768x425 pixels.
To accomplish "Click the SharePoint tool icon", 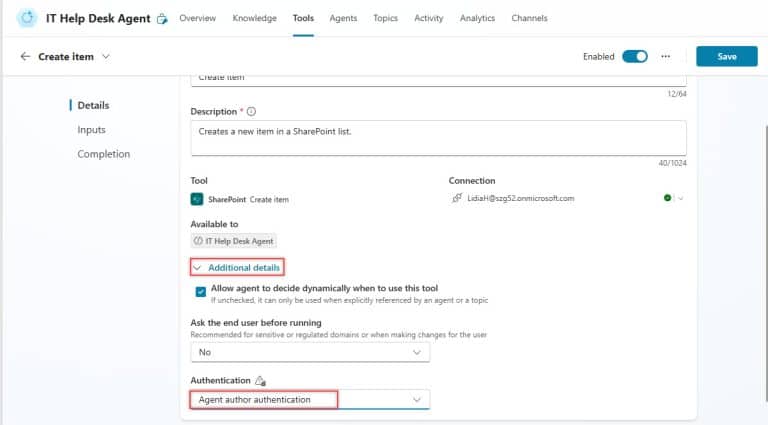I will pyautogui.click(x=198, y=199).
